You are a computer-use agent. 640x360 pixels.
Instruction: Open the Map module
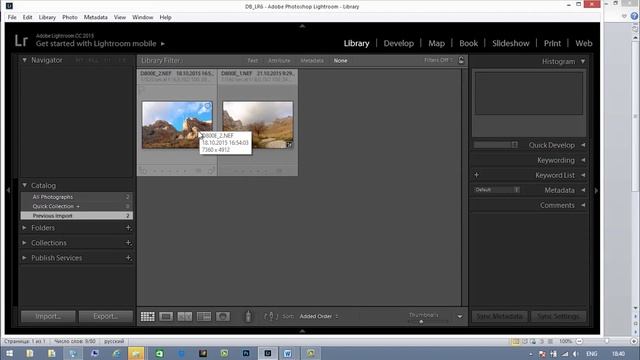[436, 43]
